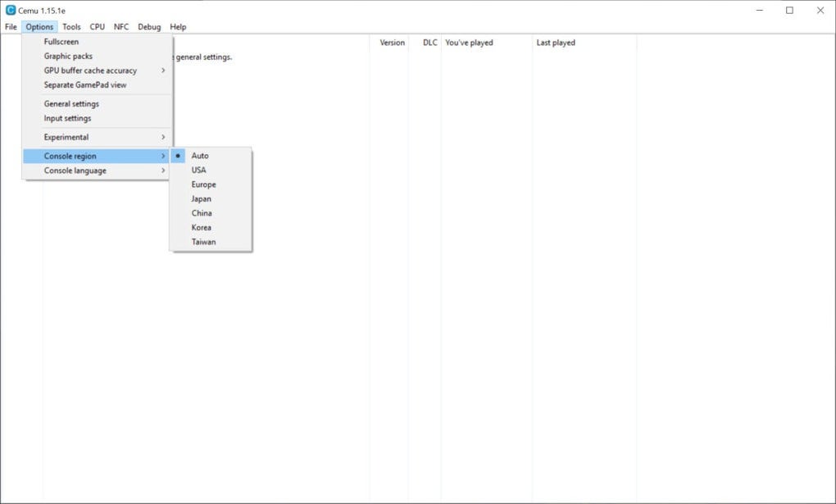Viewport: 836px width, 504px height.
Task: Open the CPU menu
Action: tap(97, 27)
